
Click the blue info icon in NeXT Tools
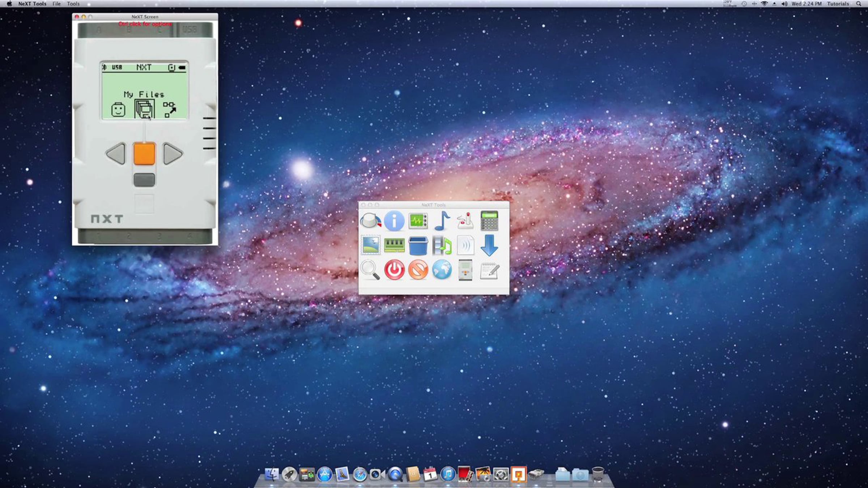[394, 221]
